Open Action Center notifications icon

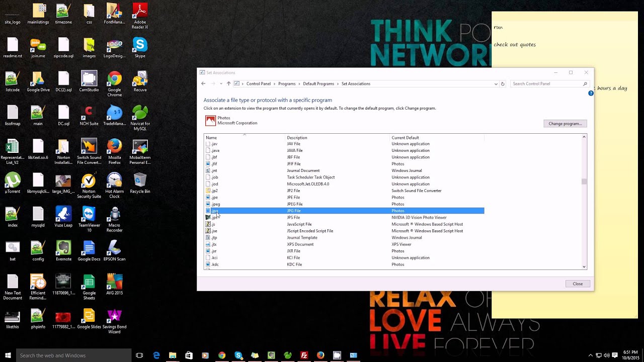tap(615, 355)
